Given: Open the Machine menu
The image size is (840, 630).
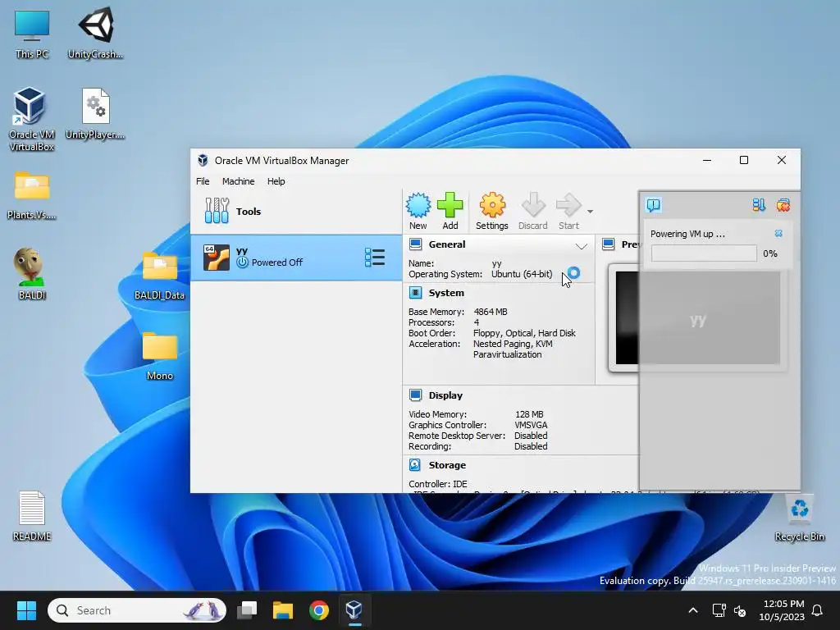Looking at the screenshot, I should coord(239,181).
